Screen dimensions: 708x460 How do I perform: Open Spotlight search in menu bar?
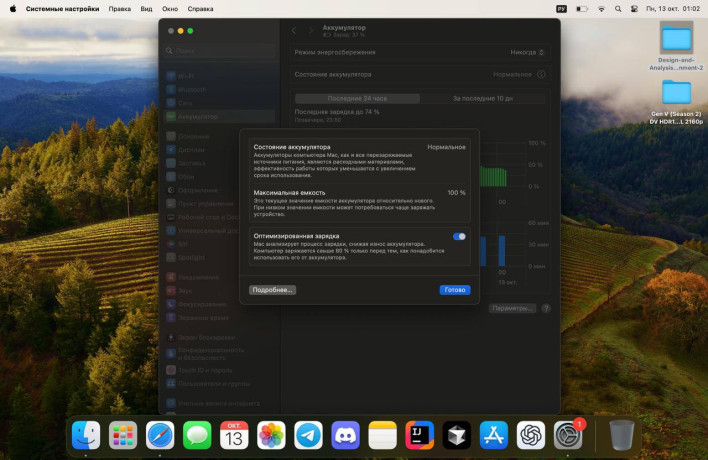(x=617, y=8)
